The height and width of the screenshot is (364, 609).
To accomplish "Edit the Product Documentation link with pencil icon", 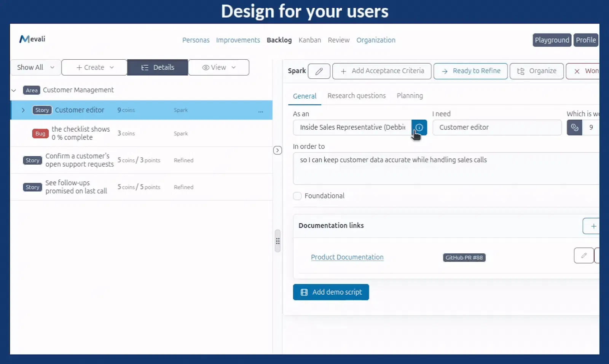I will tap(584, 256).
